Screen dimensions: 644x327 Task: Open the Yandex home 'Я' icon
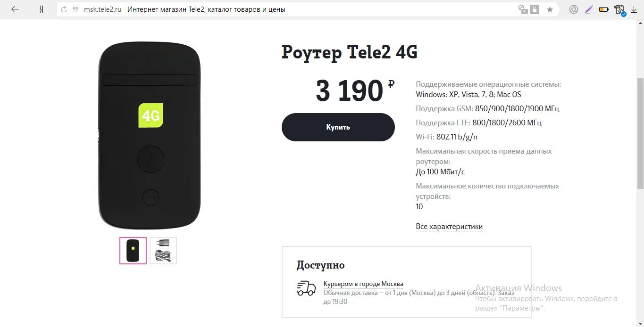(x=42, y=9)
